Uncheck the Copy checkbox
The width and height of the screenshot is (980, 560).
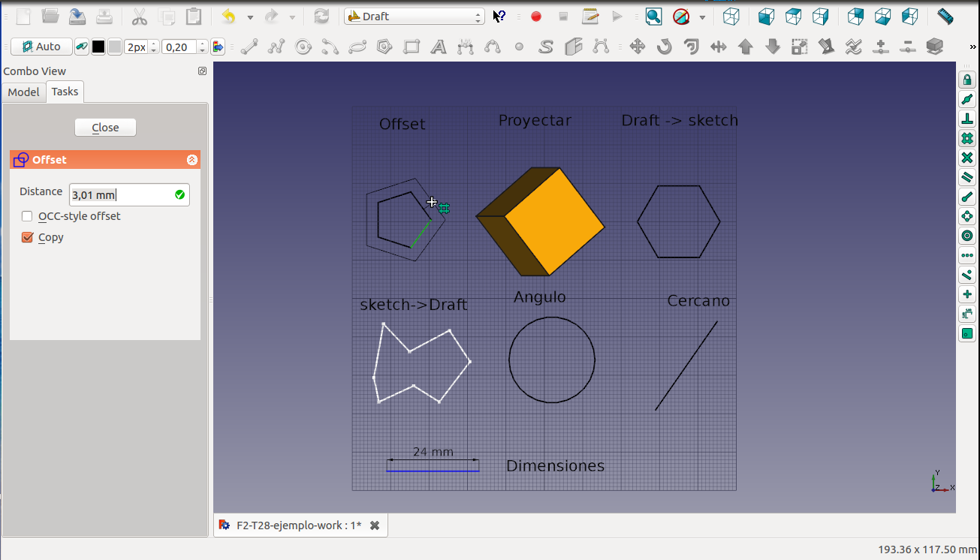(x=27, y=237)
